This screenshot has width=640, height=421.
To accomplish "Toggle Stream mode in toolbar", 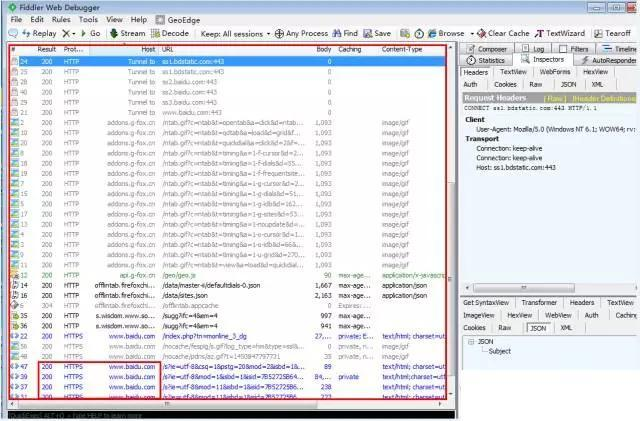I will pyautogui.click(x=127, y=33).
